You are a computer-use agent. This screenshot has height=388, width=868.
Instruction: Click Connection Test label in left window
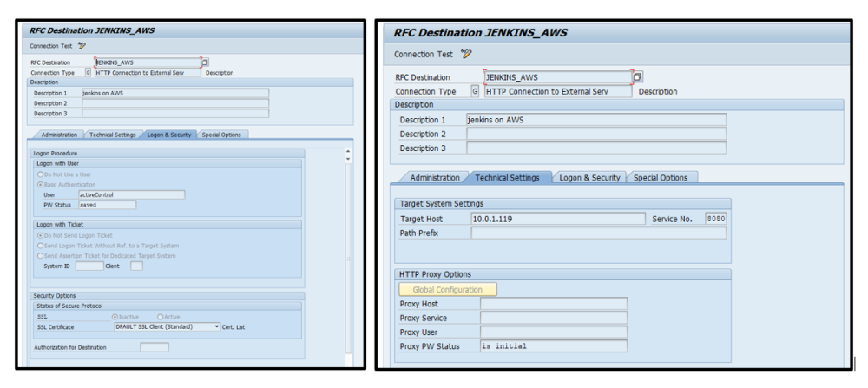pyautogui.click(x=51, y=46)
